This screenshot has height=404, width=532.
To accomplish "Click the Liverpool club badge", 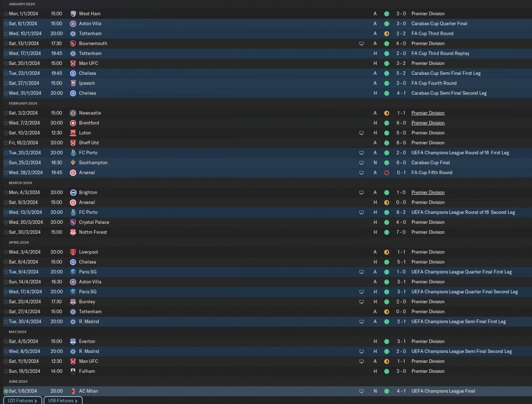I will coord(73,252).
